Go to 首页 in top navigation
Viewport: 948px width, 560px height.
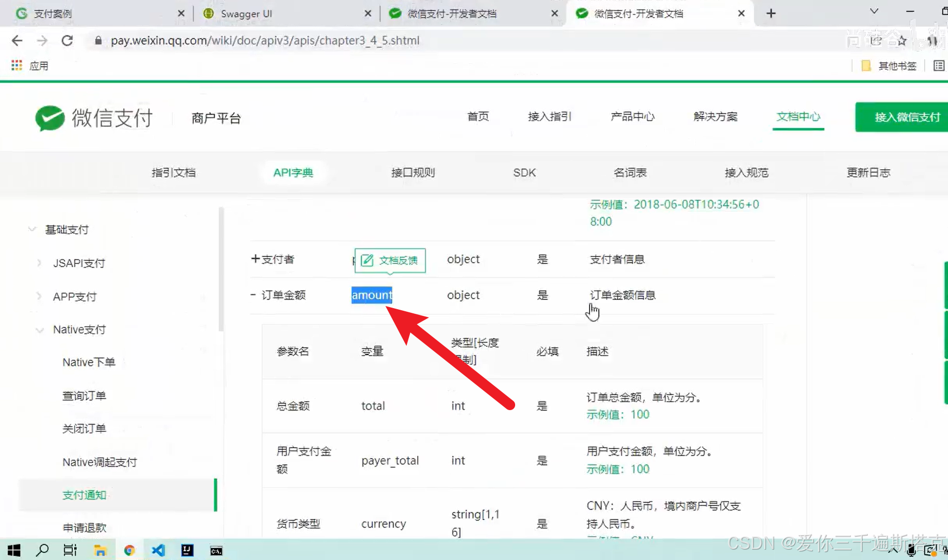pos(478,117)
